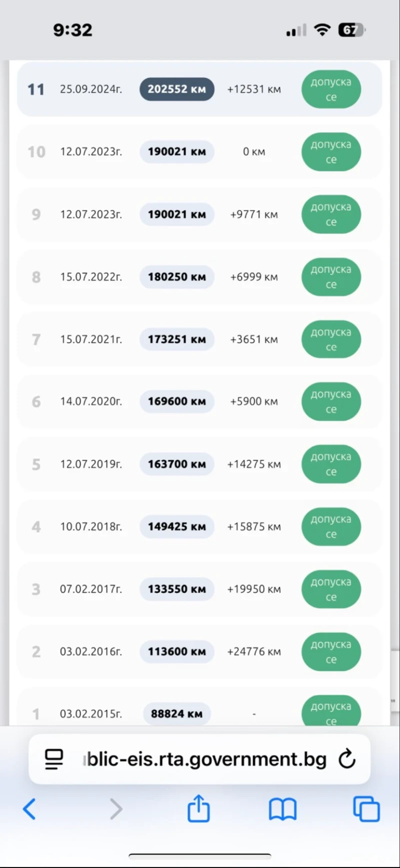Click the +15875 км difference value

[254, 527]
